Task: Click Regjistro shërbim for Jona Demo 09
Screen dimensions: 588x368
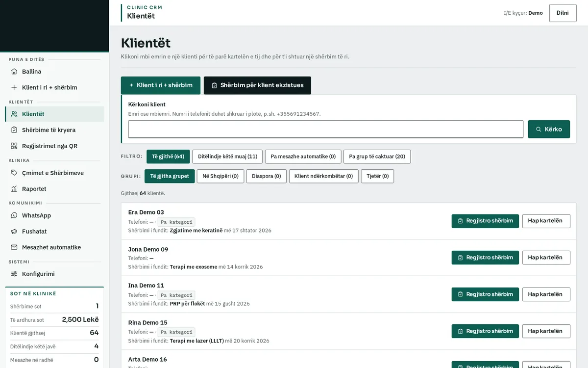Action: (485, 258)
